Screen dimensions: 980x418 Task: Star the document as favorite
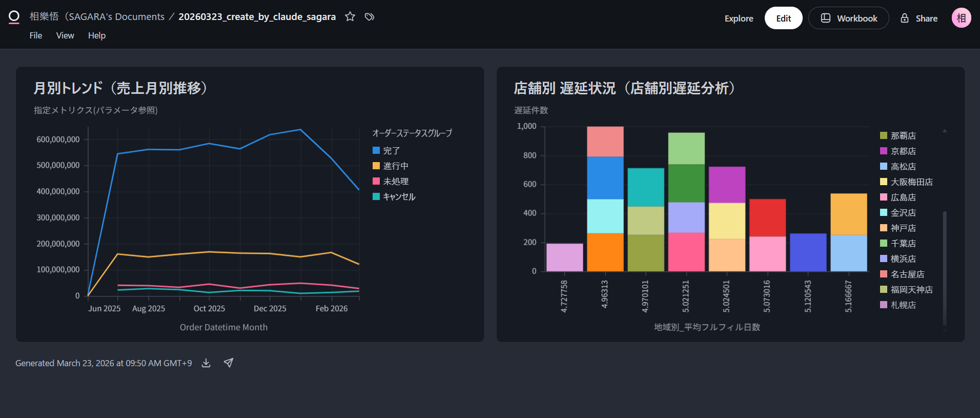350,16
